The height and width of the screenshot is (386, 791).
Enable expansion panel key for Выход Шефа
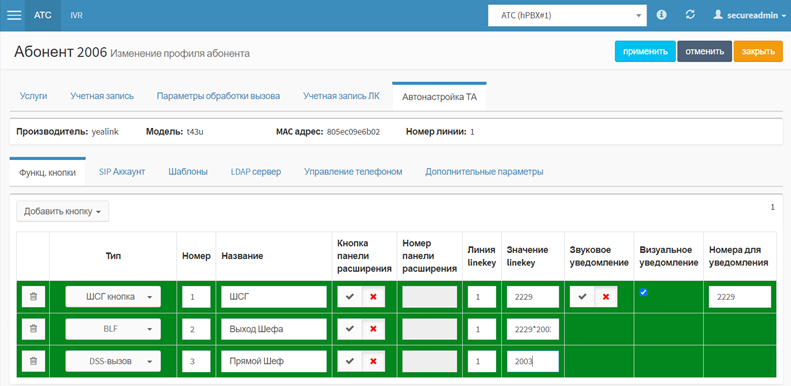(x=350, y=329)
